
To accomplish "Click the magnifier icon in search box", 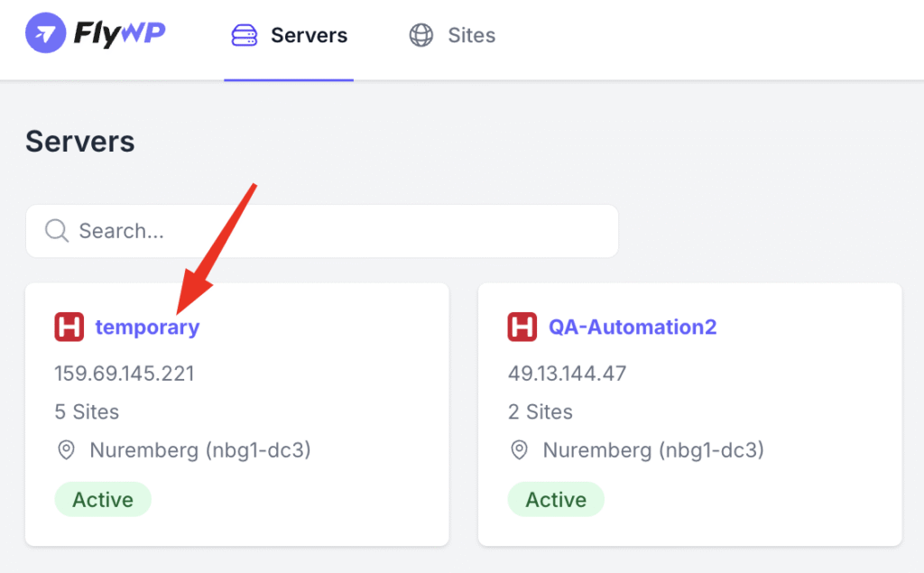I will click(x=57, y=230).
